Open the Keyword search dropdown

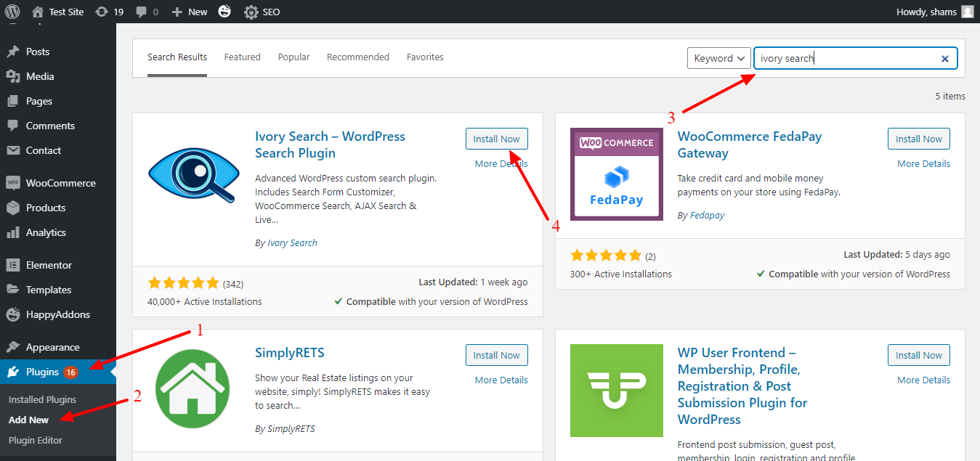point(718,58)
